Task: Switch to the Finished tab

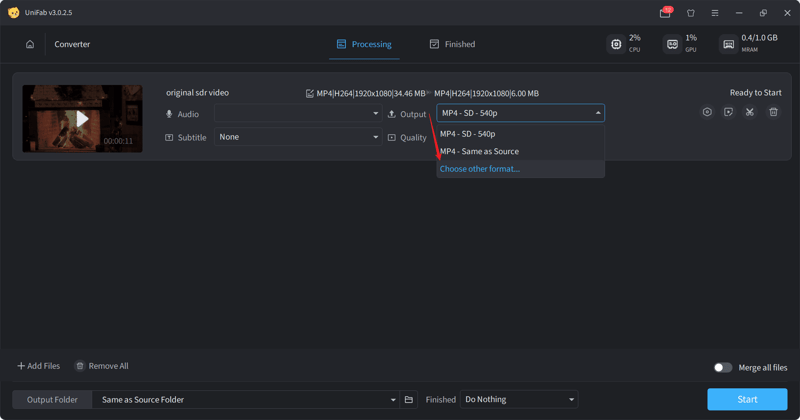Action: click(452, 44)
